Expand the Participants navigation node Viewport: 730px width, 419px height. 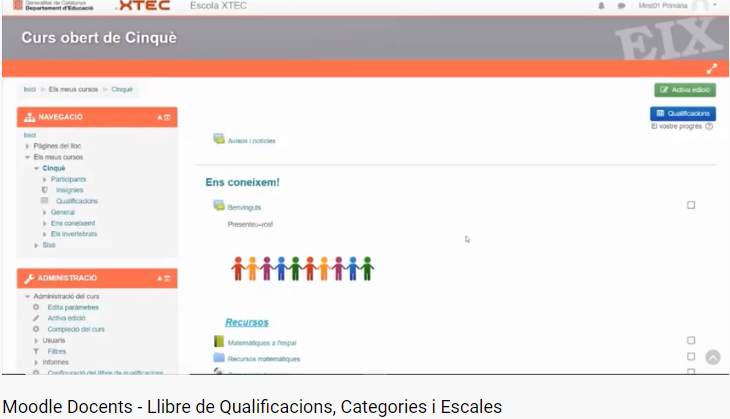pyautogui.click(x=44, y=179)
